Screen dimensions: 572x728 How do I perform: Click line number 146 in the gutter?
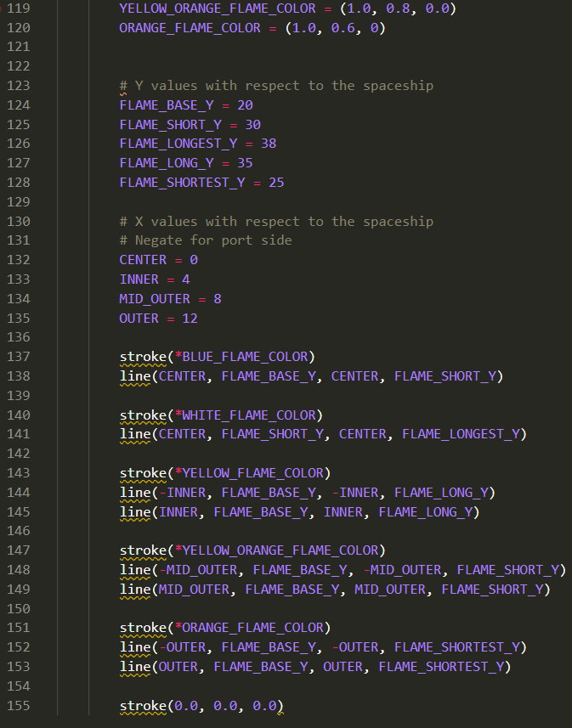pyautogui.click(x=19, y=531)
